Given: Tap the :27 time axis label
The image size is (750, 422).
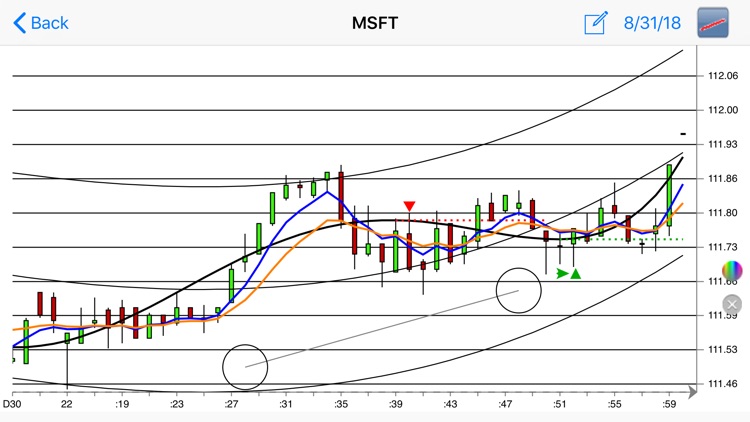Looking at the screenshot, I should [x=232, y=404].
